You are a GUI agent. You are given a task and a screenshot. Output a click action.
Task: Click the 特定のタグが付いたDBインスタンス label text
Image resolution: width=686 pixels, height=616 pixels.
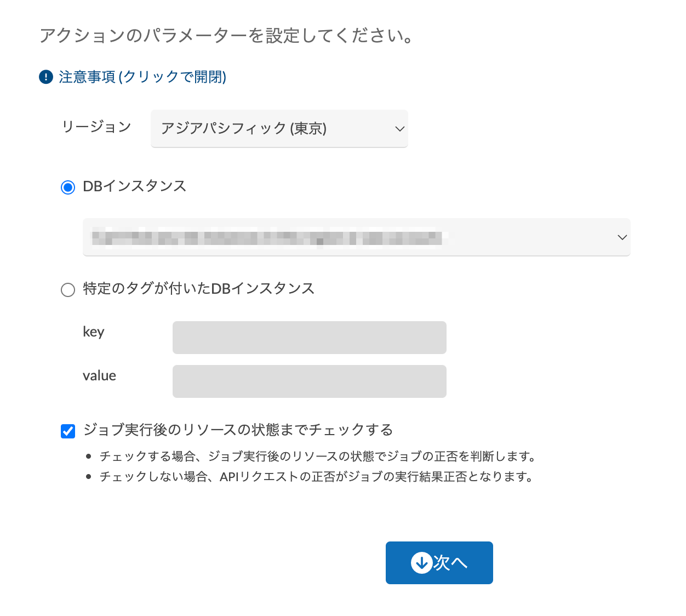199,289
